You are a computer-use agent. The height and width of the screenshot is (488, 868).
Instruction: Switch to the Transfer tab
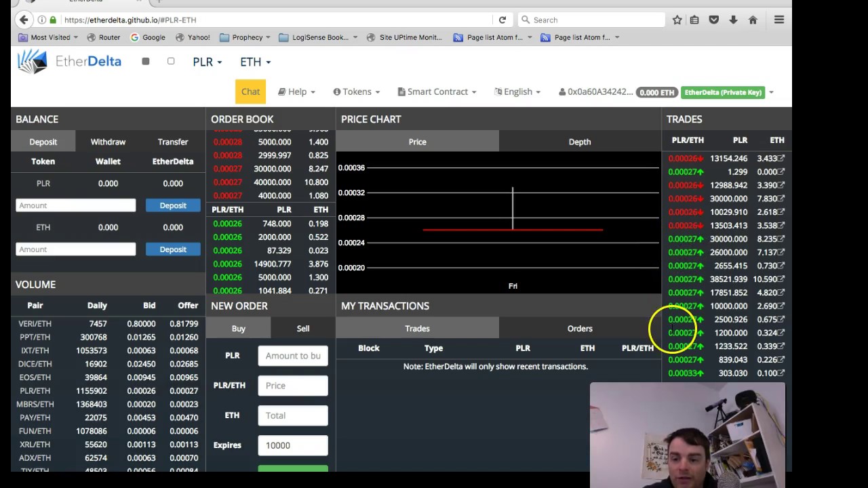click(173, 142)
